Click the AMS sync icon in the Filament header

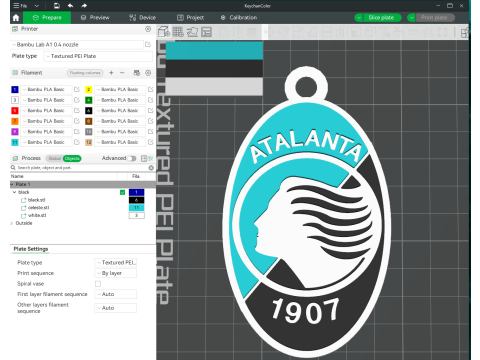coord(136,73)
